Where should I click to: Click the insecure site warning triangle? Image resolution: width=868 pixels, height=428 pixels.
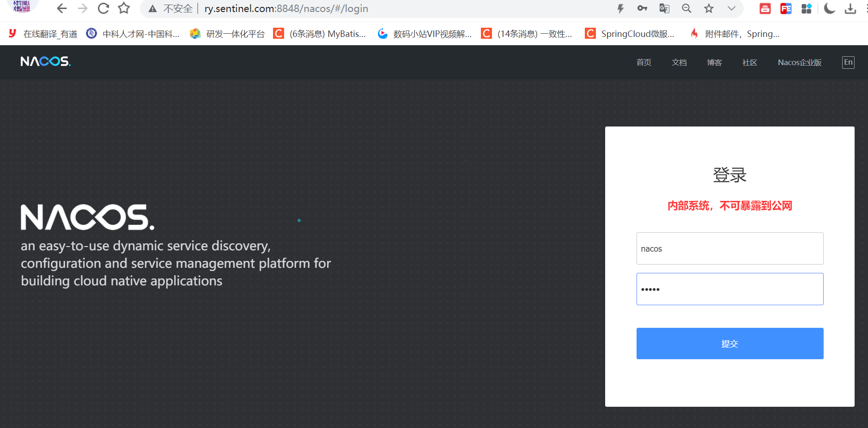click(x=152, y=9)
